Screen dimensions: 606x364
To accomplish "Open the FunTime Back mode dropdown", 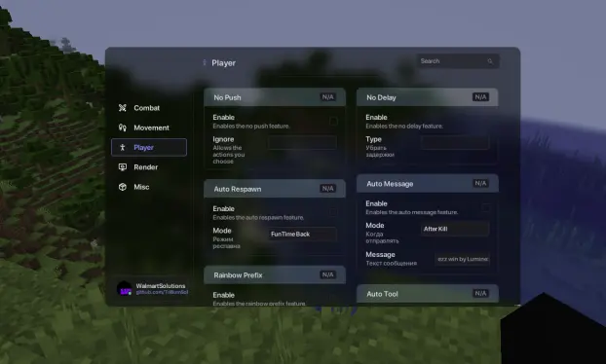I will tap(302, 234).
